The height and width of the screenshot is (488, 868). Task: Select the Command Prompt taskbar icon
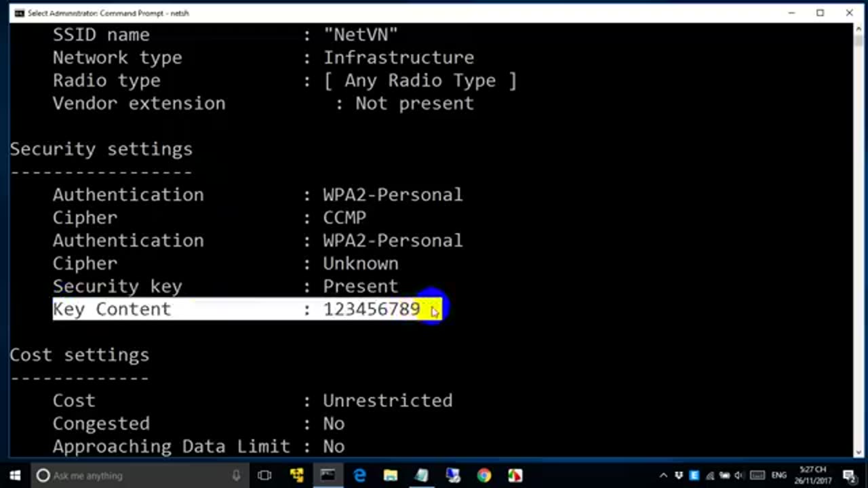tap(328, 476)
